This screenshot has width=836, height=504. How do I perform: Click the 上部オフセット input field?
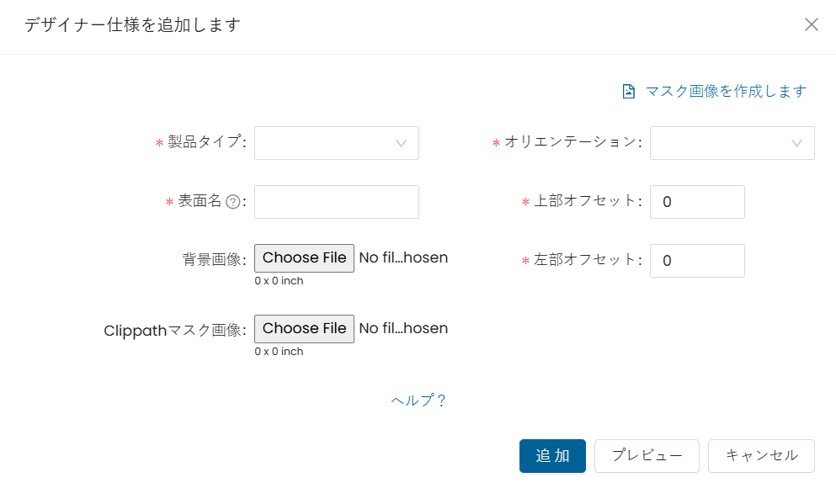point(697,202)
